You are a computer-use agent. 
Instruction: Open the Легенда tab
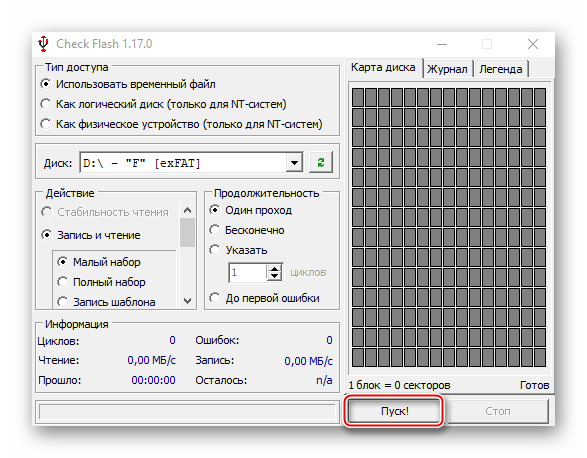[x=501, y=69]
